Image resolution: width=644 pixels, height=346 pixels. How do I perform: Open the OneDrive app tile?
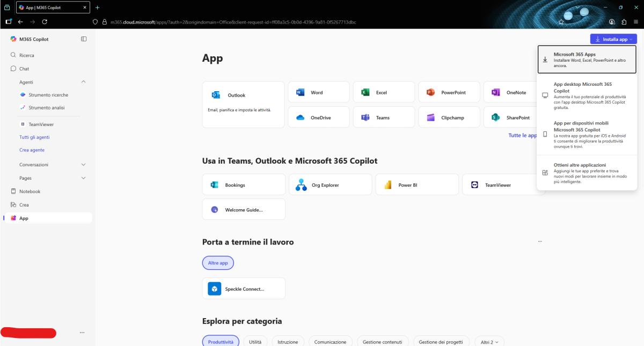tap(319, 117)
